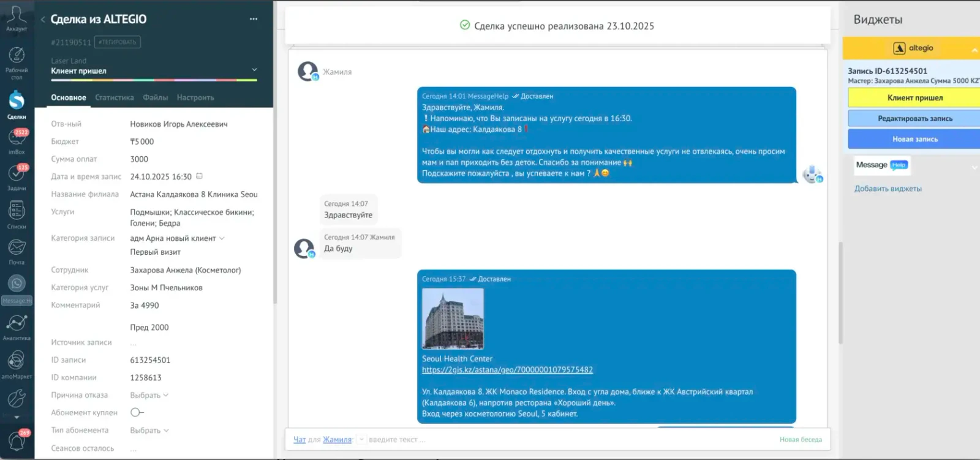
Task: Open the 2gis.kz map link
Action: coord(507,370)
